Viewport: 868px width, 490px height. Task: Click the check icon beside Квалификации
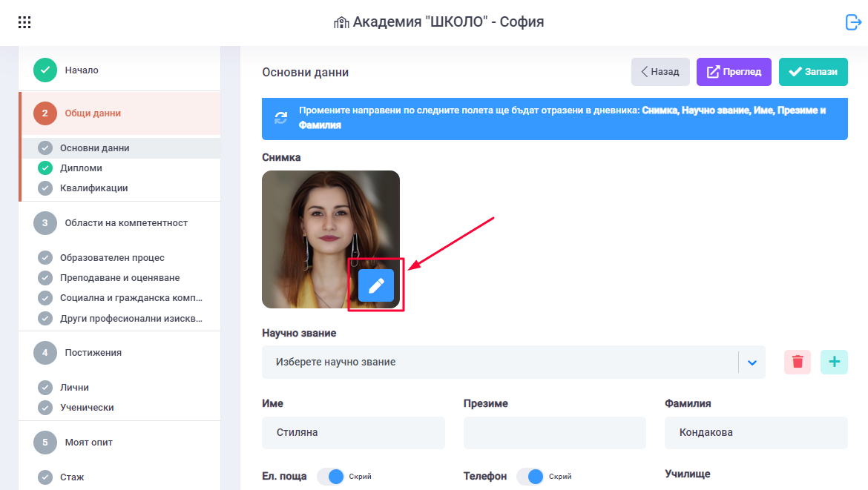(x=45, y=188)
